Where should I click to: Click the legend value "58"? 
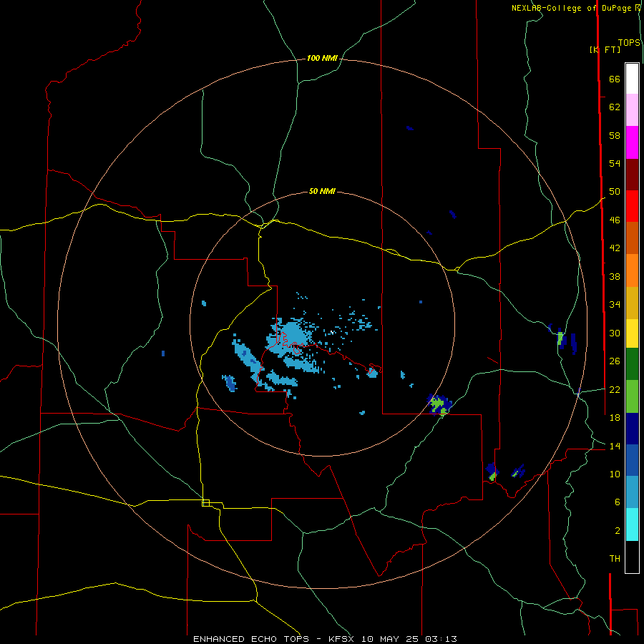pos(615,135)
